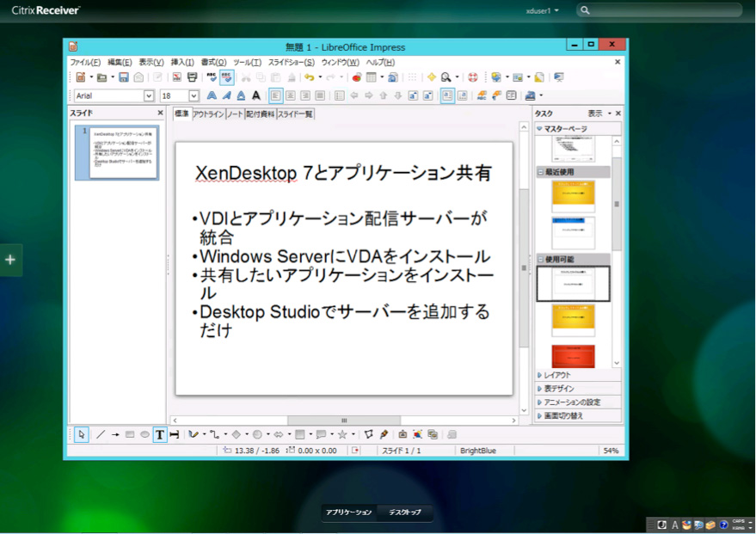This screenshot has width=756, height=534.
Task: Toggle text Shadow formatting
Action: [x=256, y=95]
